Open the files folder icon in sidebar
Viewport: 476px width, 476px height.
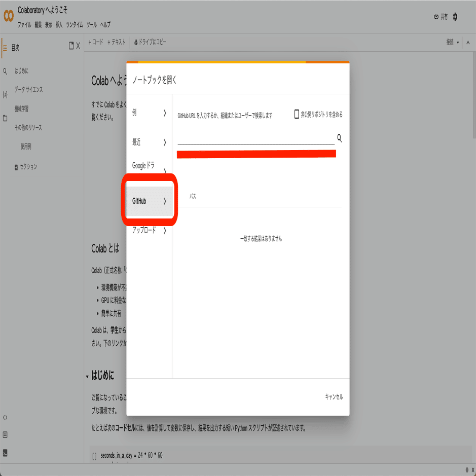(x=5, y=118)
